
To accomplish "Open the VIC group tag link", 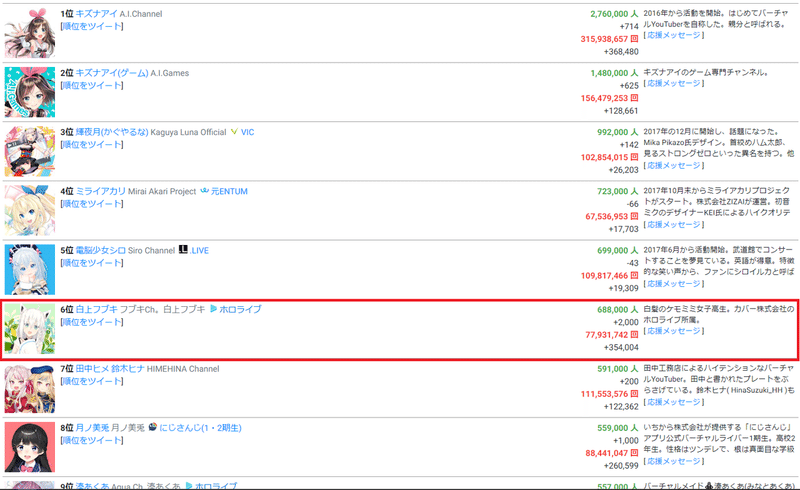I will (247, 132).
